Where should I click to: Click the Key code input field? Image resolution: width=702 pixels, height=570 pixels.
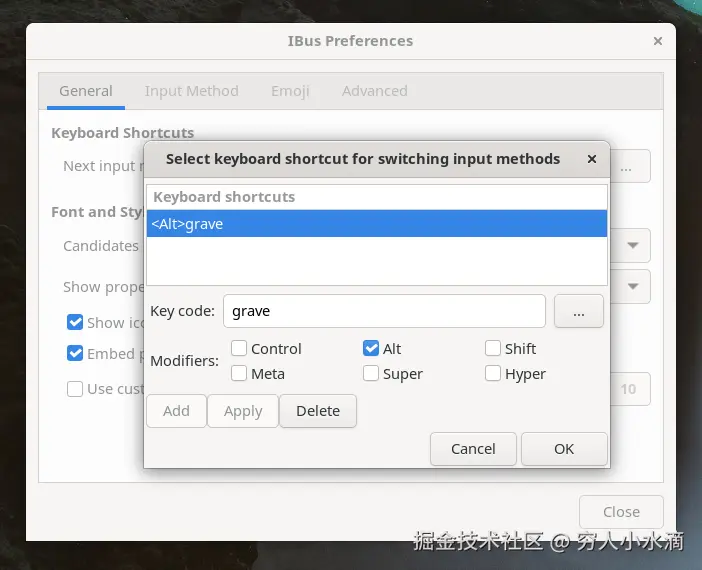[384, 311]
